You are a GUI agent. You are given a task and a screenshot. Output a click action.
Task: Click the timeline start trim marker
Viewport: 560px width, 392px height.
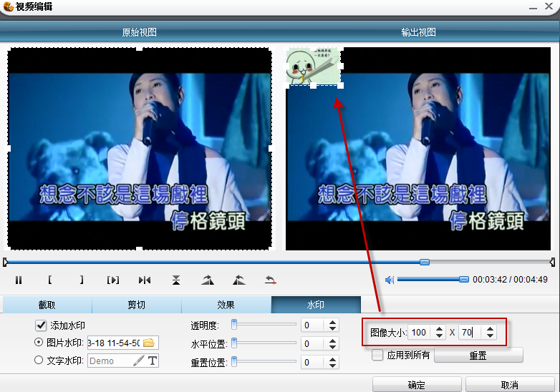click(x=5, y=263)
